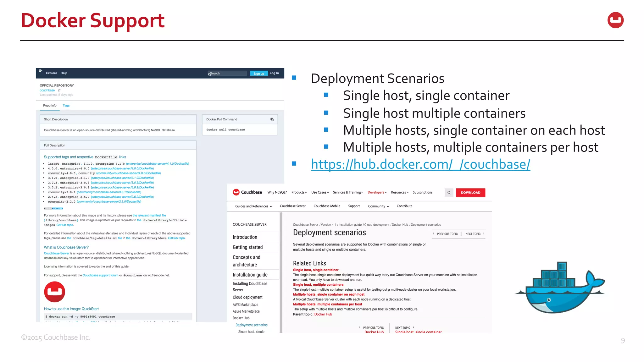Open the Support tab
This screenshot has height=362, width=644.
click(x=354, y=206)
